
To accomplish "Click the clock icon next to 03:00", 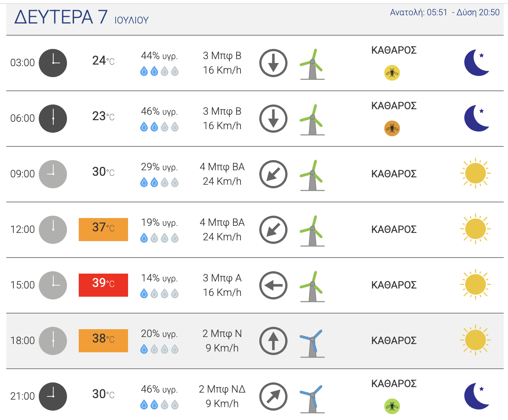I will (x=53, y=63).
